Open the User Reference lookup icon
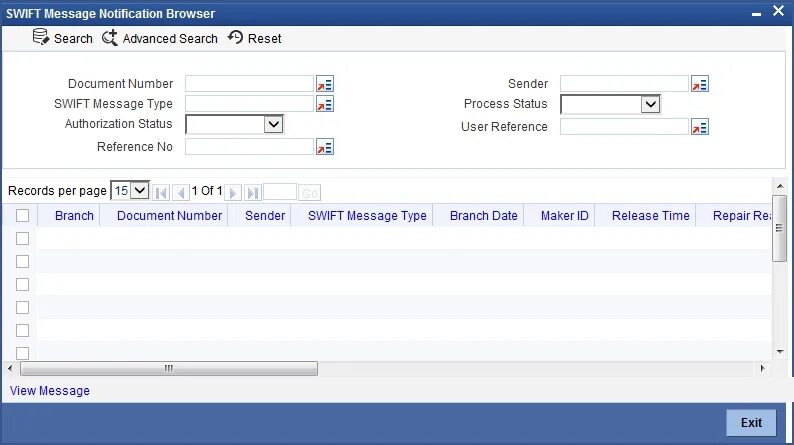 [x=700, y=127]
